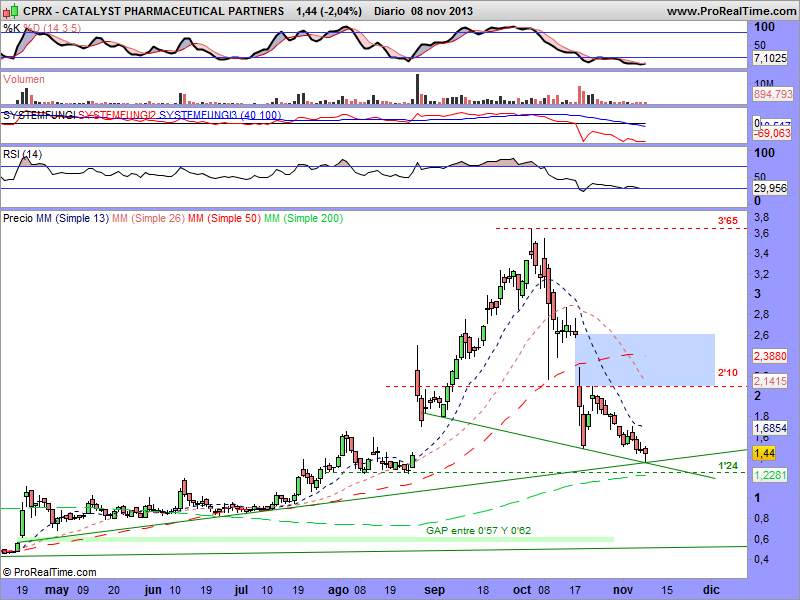800x600 pixels.
Task: Click the may month label on time axis
Action: [x=57, y=590]
